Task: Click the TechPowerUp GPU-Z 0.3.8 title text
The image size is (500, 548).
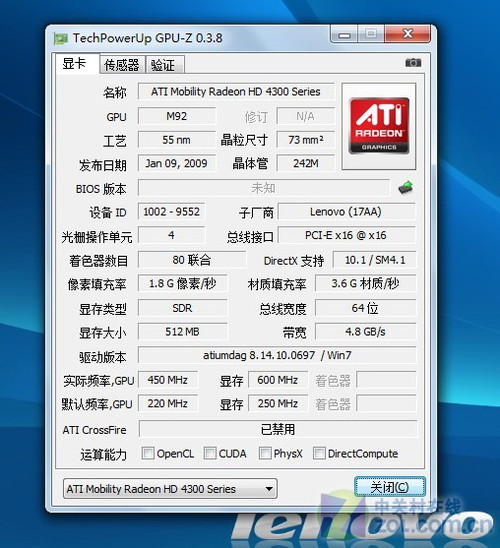Action: 147,38
